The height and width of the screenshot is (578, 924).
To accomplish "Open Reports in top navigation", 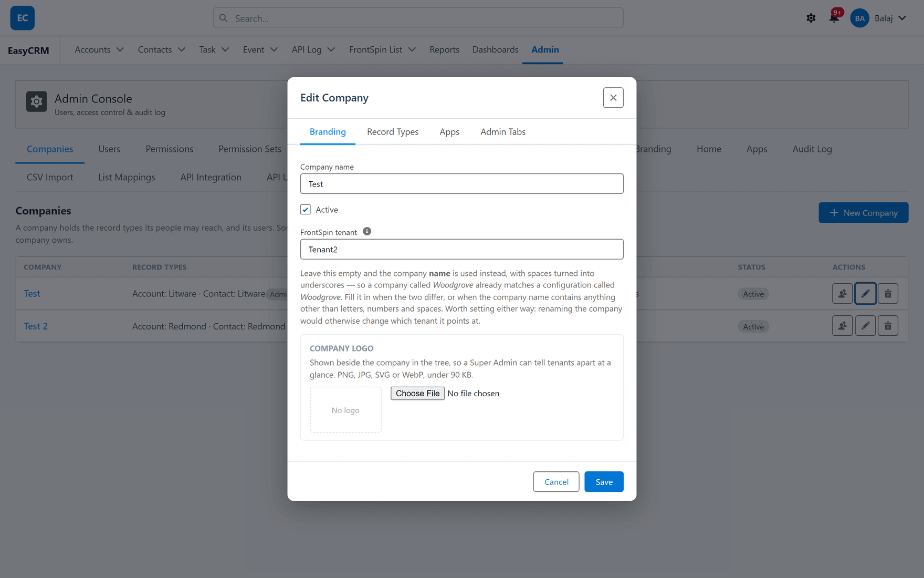I will click(444, 49).
